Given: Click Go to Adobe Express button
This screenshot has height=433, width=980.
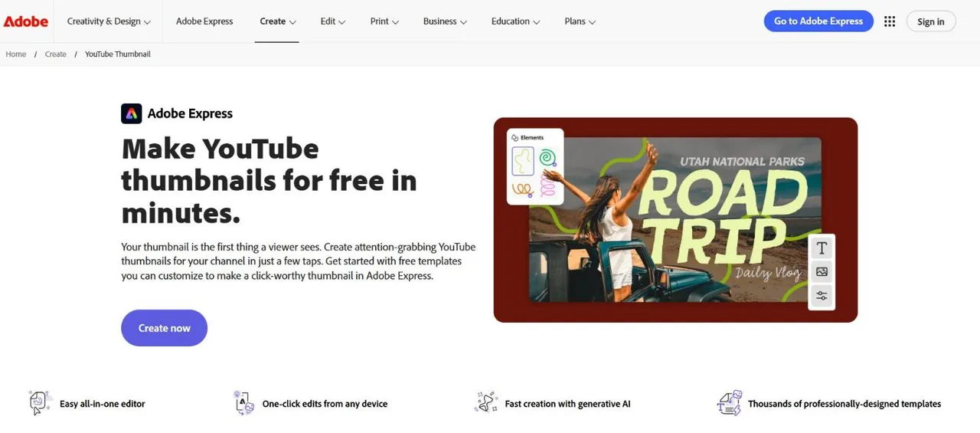Looking at the screenshot, I should click(818, 21).
